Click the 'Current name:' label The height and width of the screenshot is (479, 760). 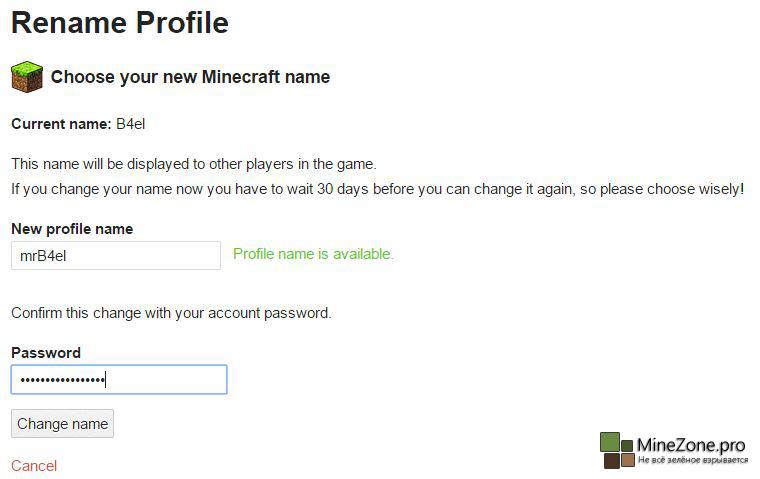click(x=61, y=125)
